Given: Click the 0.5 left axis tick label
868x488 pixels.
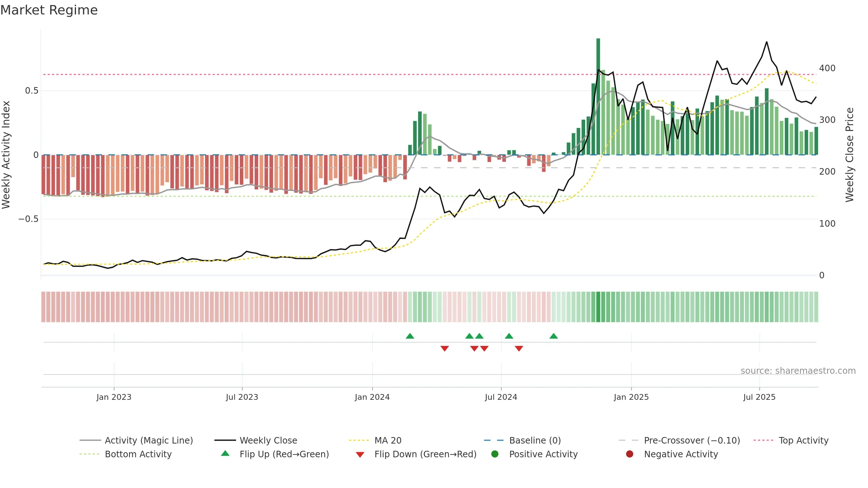Looking at the screenshot, I should click(31, 90).
